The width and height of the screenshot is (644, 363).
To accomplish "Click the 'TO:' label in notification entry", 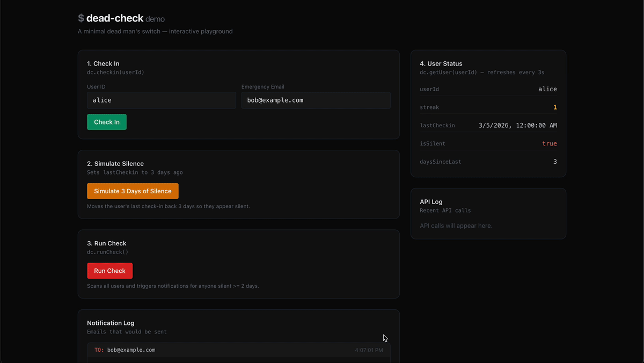I will (x=99, y=350).
